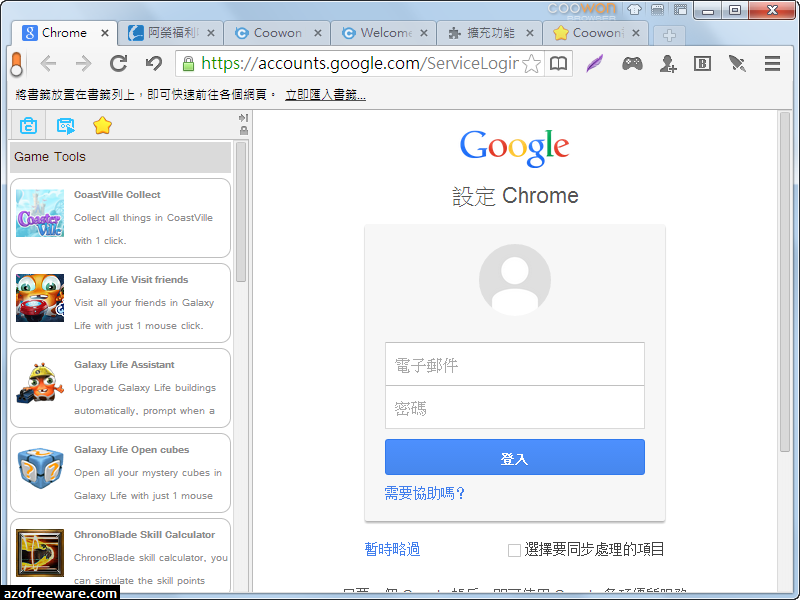Image resolution: width=800 pixels, height=600 pixels.
Task: Open the Galaxy Life Visit friends thumbnail
Action: click(40, 298)
